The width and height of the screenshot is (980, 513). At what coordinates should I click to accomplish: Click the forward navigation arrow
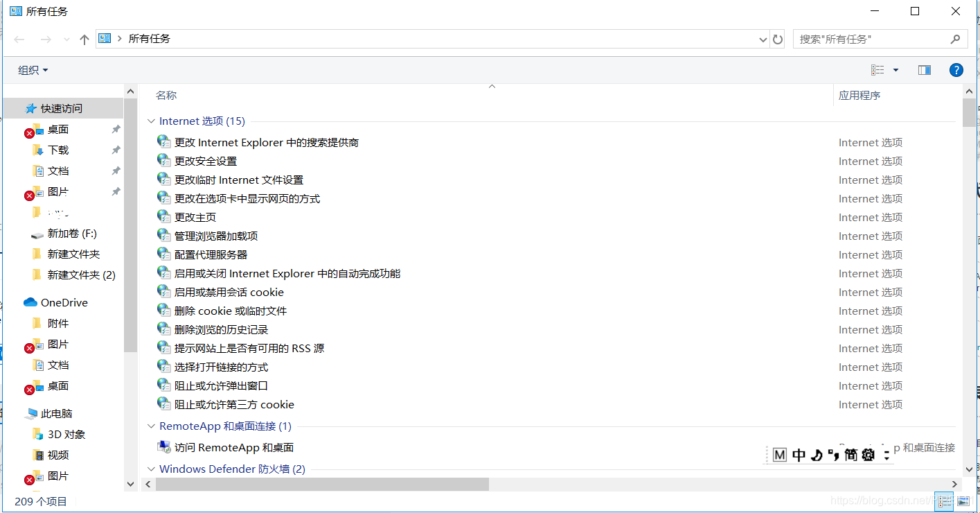(46, 40)
